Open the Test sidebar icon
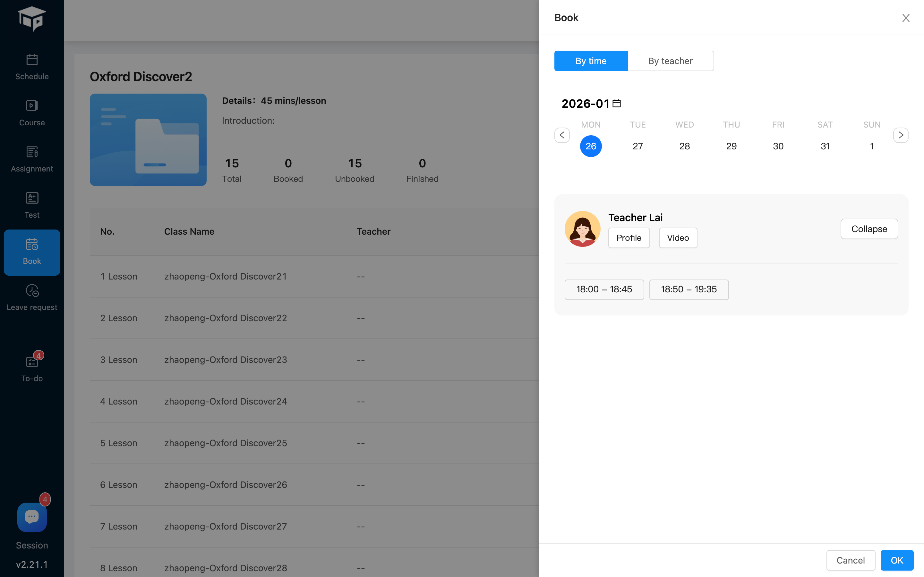The width and height of the screenshot is (924, 577). pyautogui.click(x=32, y=205)
